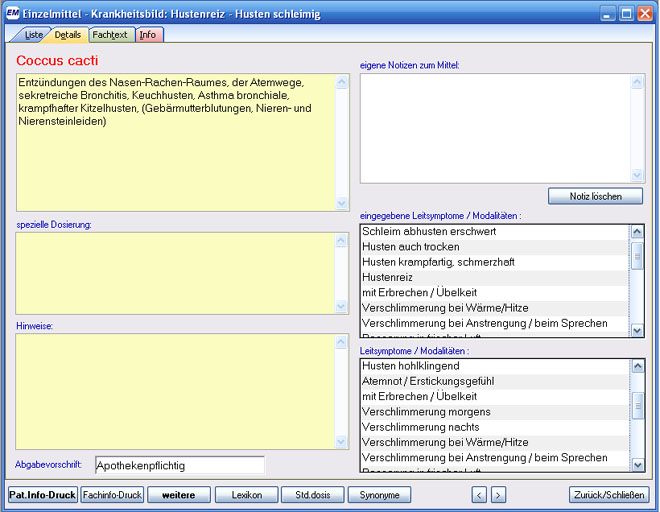Select the Info tab
This screenshot has height=512, width=660.
[148, 35]
